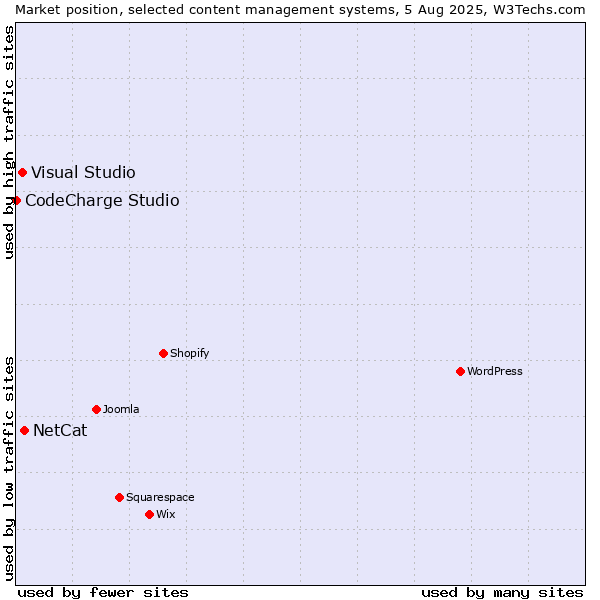Click the Wix red marker

pos(150,515)
